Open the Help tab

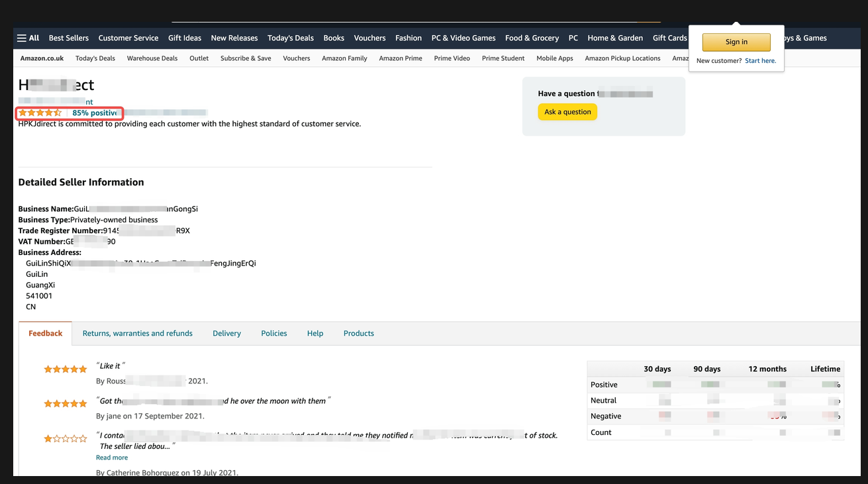point(315,333)
